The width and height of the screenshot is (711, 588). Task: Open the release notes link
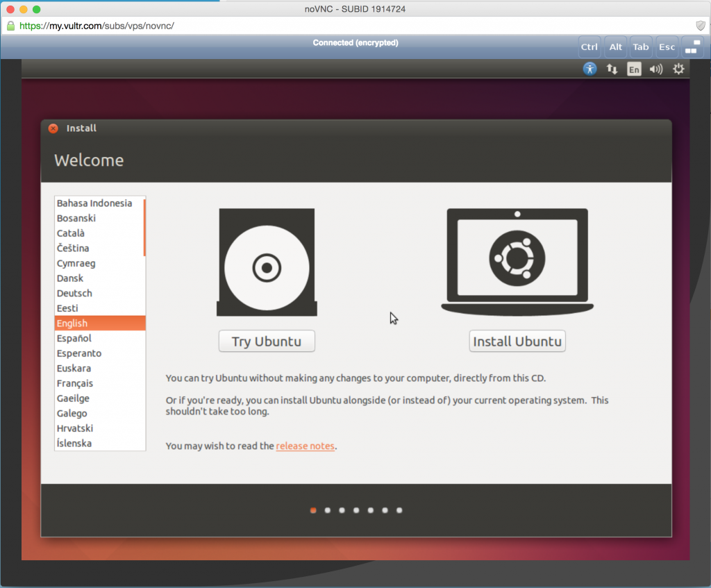306,446
